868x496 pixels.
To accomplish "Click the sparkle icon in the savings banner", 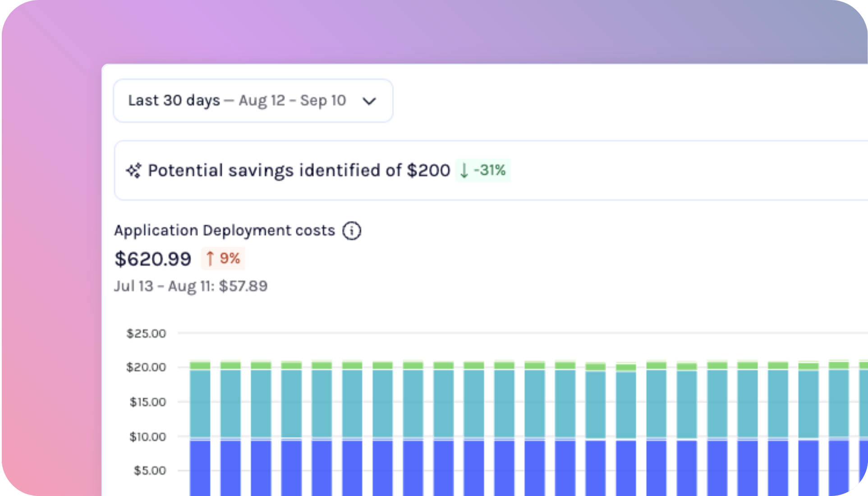I will [133, 170].
